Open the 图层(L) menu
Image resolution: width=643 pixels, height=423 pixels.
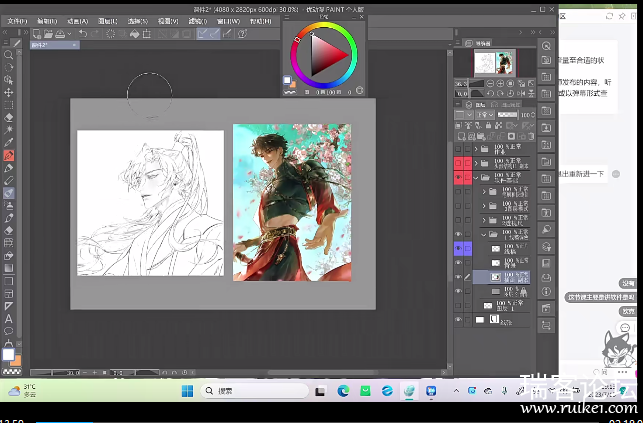108,21
